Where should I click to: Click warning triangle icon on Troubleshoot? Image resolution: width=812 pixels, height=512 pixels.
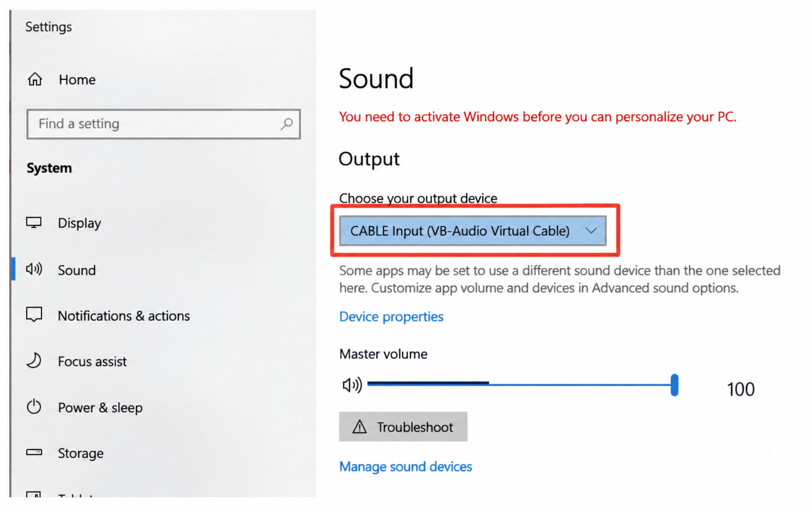[359, 427]
